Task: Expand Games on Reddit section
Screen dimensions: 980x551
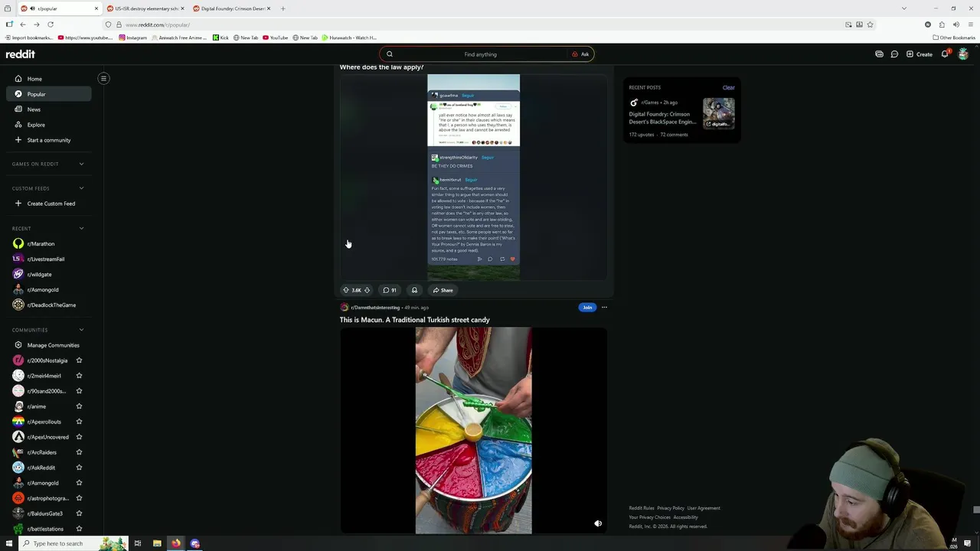Action: point(47,164)
